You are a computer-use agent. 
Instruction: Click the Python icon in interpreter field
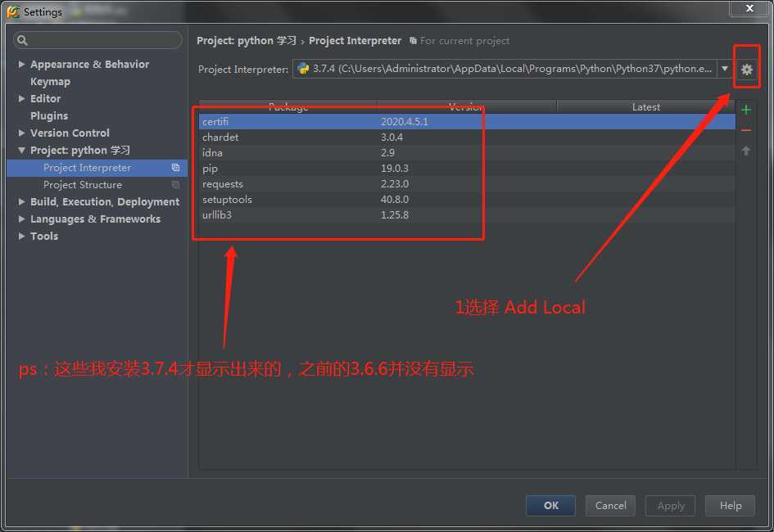click(x=303, y=69)
